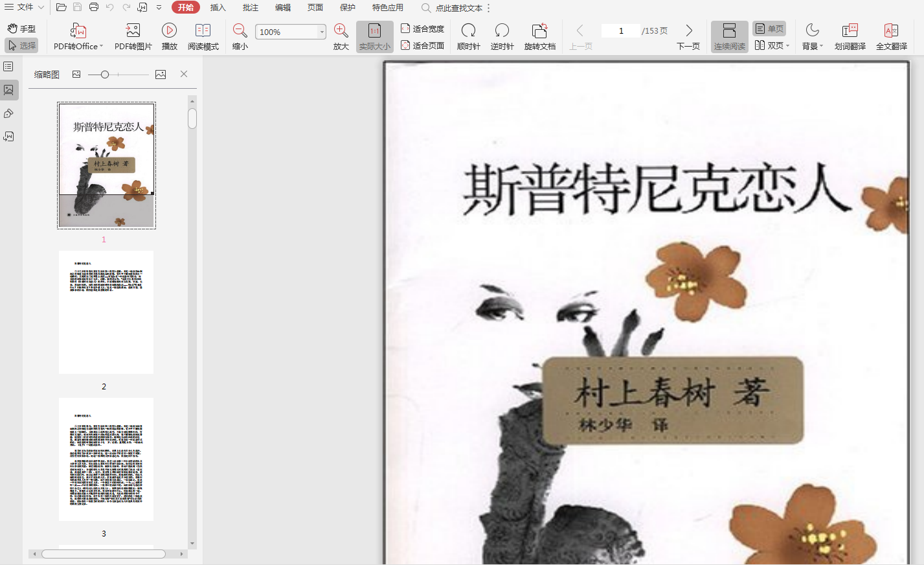Click the save icon in quick access bar
Screen dimensions: 924x565
click(78, 8)
